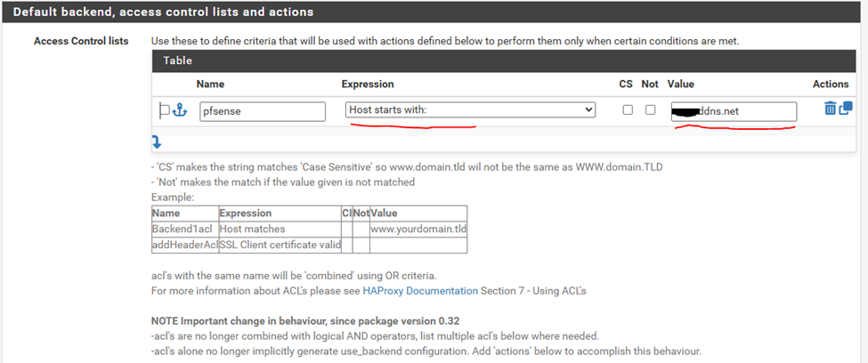Duplicate the pfsense ACL entry

(x=846, y=109)
